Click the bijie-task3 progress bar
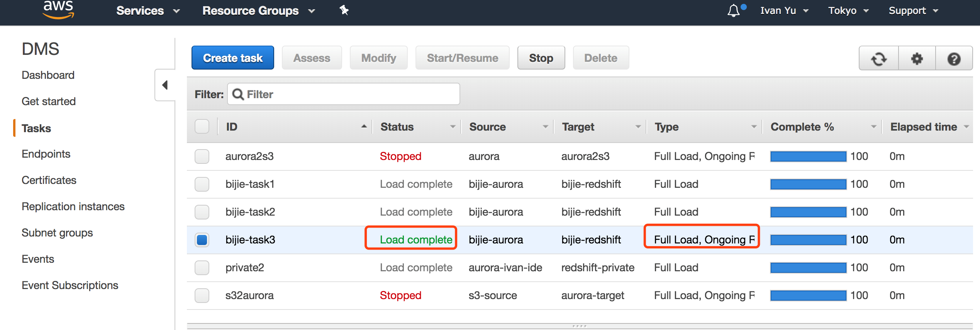The width and height of the screenshot is (980, 330). tap(808, 240)
